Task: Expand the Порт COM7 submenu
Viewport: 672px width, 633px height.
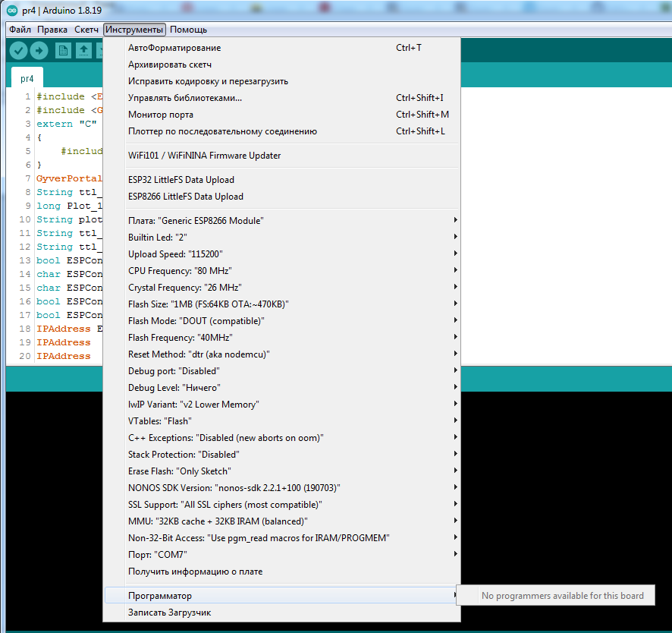Action: coord(281,556)
